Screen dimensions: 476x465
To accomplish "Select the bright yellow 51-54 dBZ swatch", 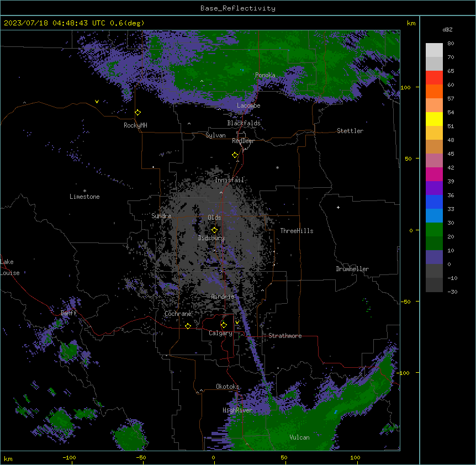I will [x=434, y=119].
